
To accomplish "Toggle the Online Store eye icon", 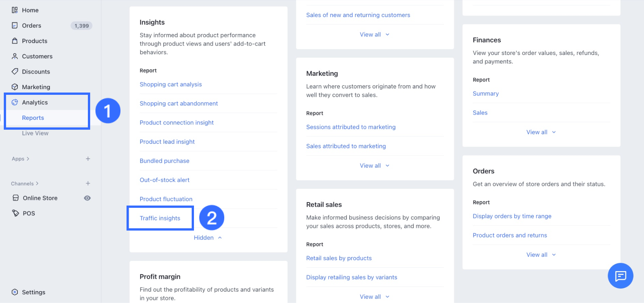I will [x=87, y=198].
